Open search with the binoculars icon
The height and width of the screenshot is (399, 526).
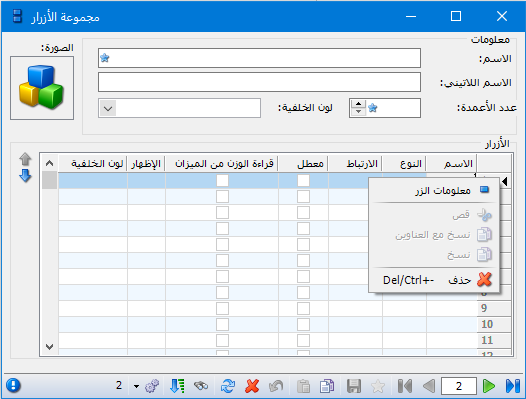click(x=201, y=386)
